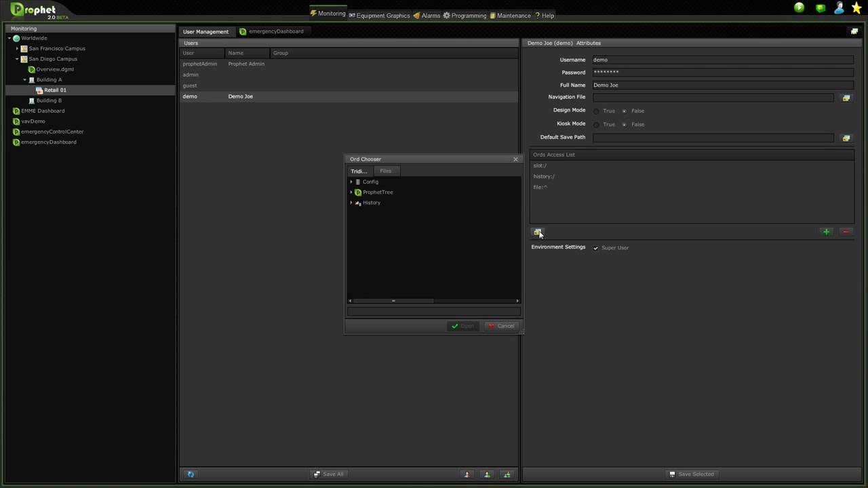Set Kiosk Mode to False
This screenshot has width=868, height=488.
pyautogui.click(x=624, y=125)
